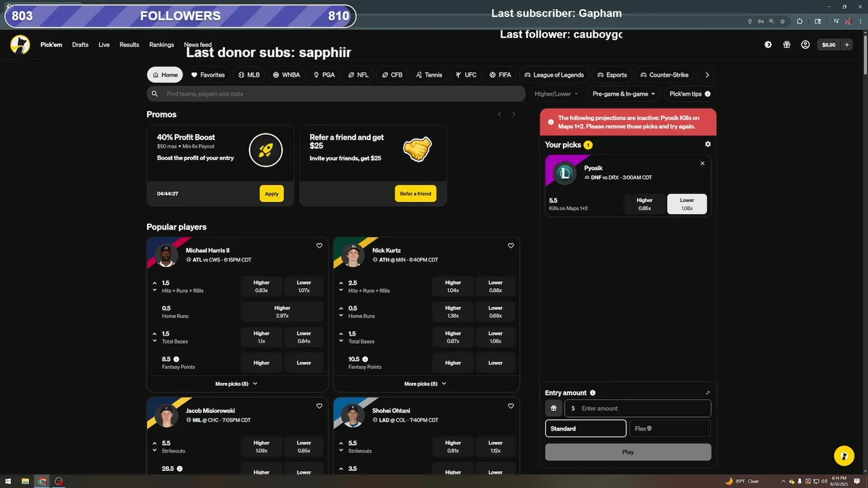Favorite Shohei Ohtani with heart icon
The width and height of the screenshot is (868, 488).
click(511, 406)
